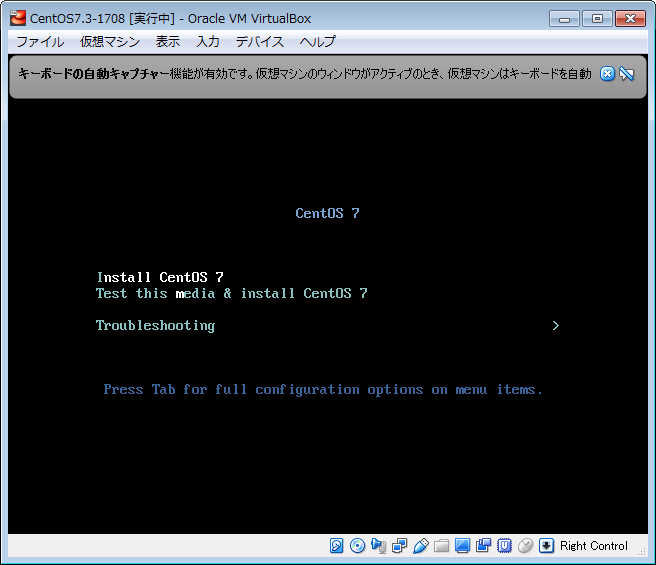Dismiss the keyboard auto-capture notification
This screenshot has width=656, height=565.
click(607, 74)
